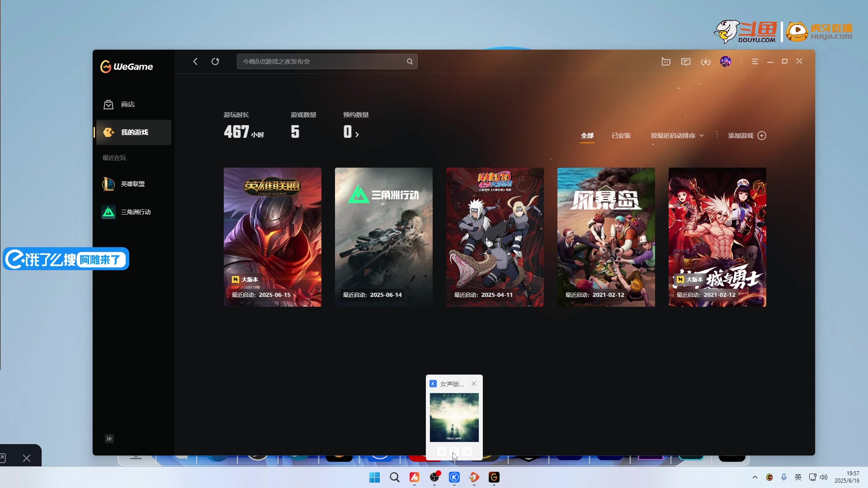Screen dimensions: 868x488
Task: Open the 商店 store page
Action: pyautogui.click(x=133, y=104)
